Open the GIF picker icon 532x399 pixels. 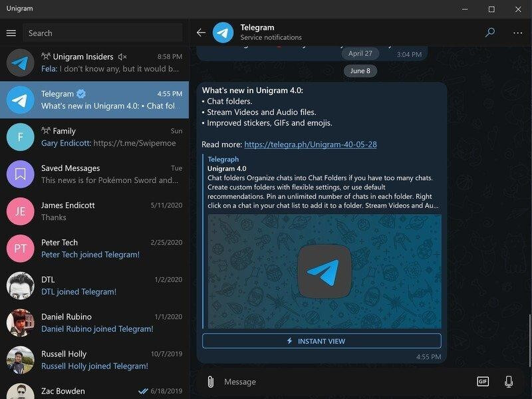(x=485, y=382)
